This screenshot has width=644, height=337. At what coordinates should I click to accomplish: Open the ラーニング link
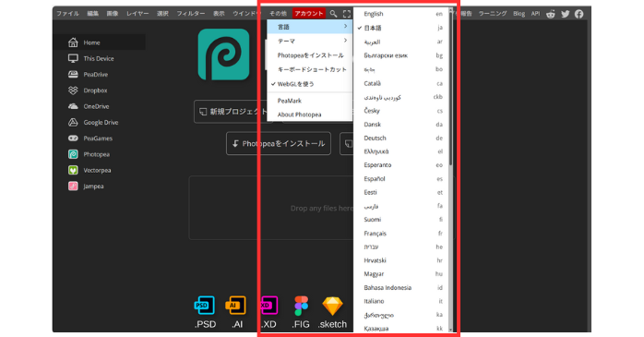(x=493, y=14)
